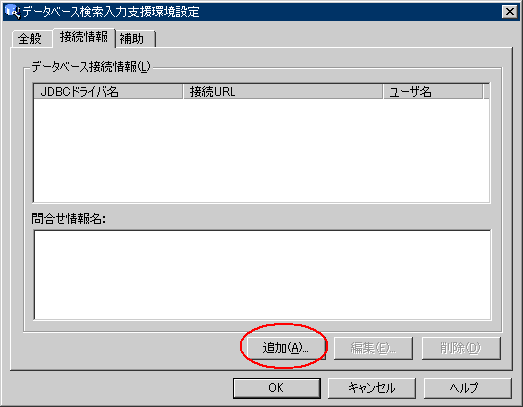Screen dimensions: 523x407
Task: Open the 補助 tab
Action: tap(135, 39)
